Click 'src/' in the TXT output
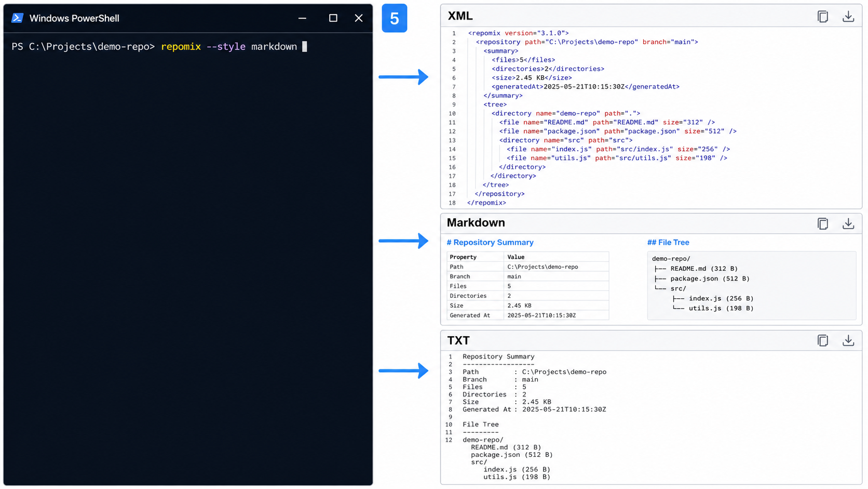This screenshot has height=489, width=868. [x=479, y=462]
